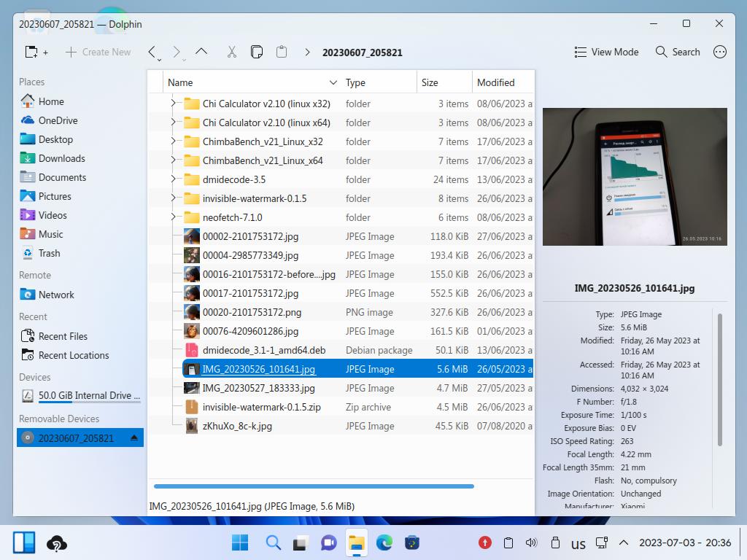The width and height of the screenshot is (747, 560).
Task: Expand neofetch-7.1.0 folder
Action: point(174,217)
